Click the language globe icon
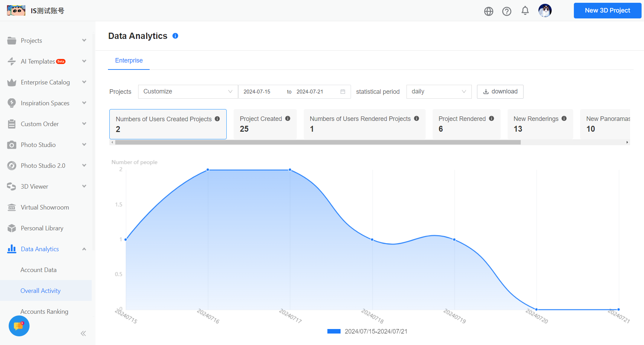 [x=488, y=11]
